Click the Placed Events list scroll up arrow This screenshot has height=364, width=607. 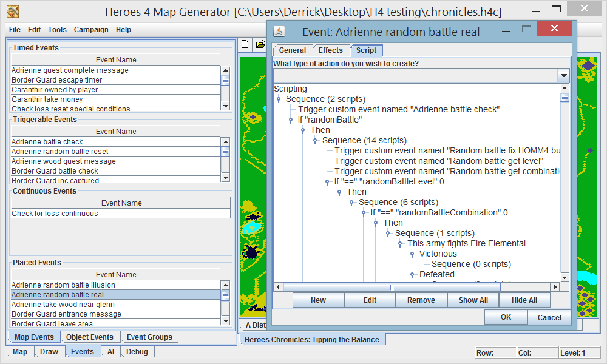[225, 285]
